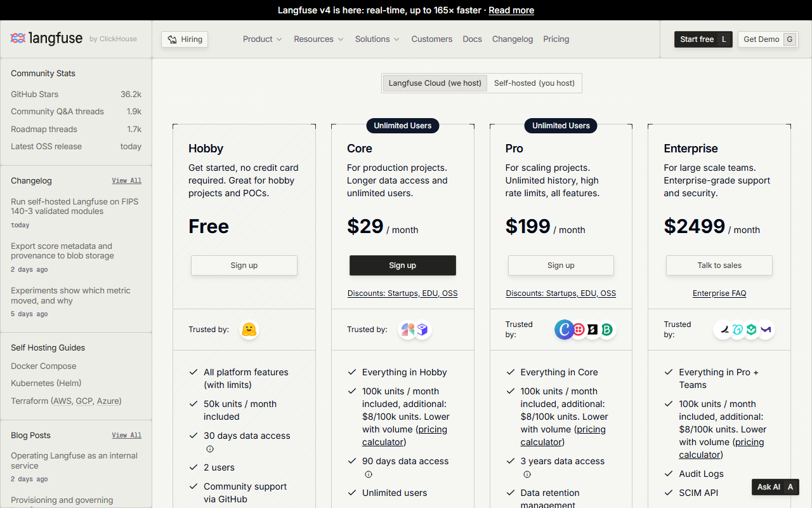Open the Docker Compose self-hosting guide
The image size is (812, 508).
[43, 366]
